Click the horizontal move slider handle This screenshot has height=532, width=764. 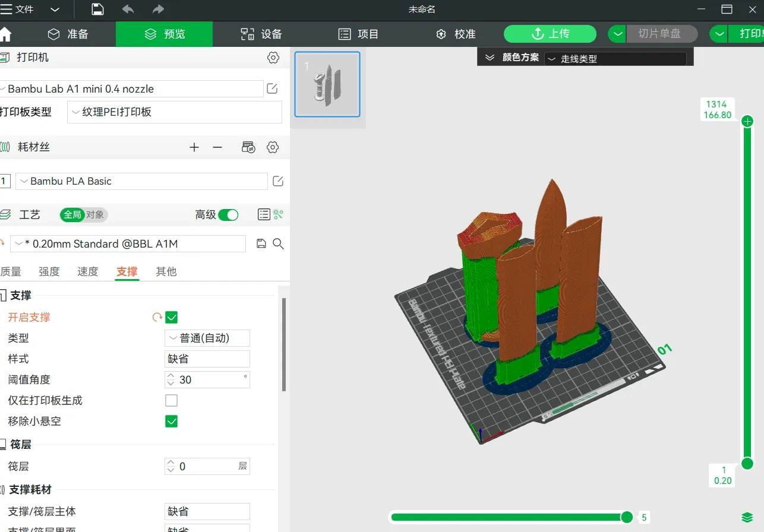(627, 517)
